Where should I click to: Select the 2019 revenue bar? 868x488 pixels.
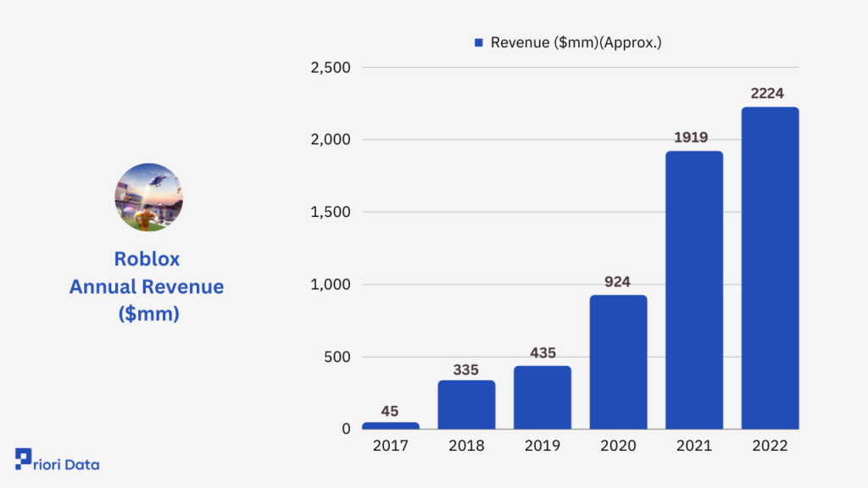tap(542, 397)
